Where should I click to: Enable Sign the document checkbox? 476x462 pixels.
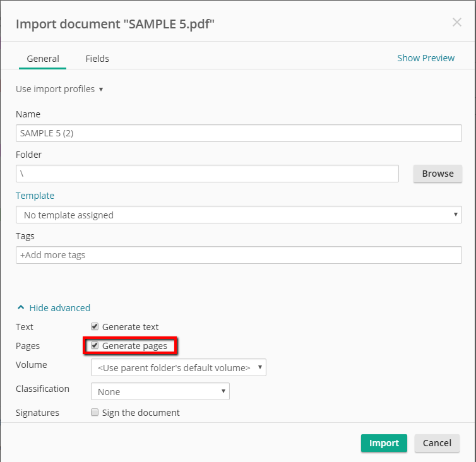pos(95,413)
